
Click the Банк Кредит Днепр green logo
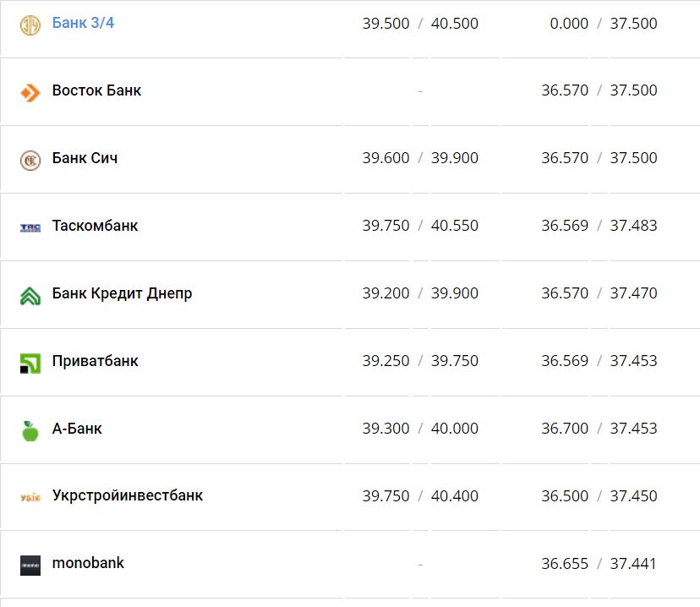coord(30,295)
